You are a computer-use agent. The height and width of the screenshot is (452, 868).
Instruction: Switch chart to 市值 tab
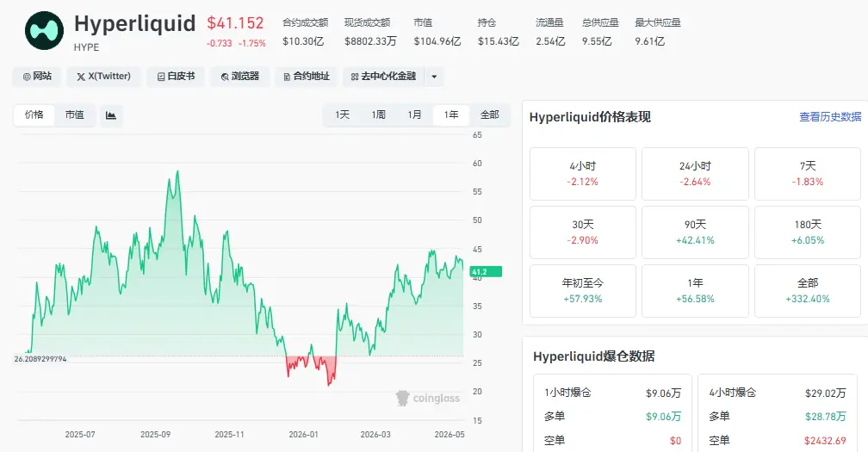pyautogui.click(x=75, y=115)
